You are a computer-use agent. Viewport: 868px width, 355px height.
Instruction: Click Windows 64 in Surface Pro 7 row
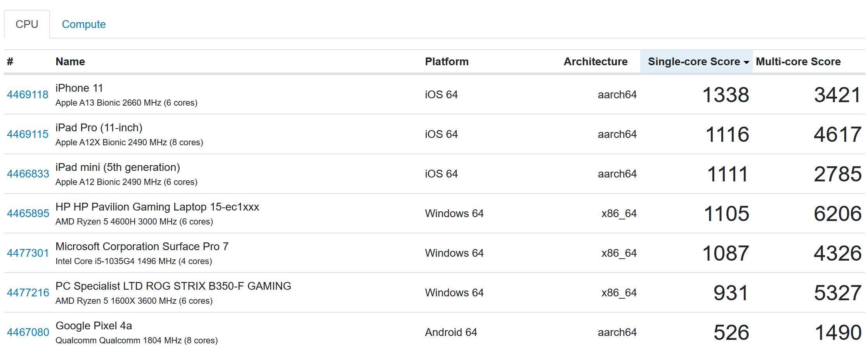454,253
